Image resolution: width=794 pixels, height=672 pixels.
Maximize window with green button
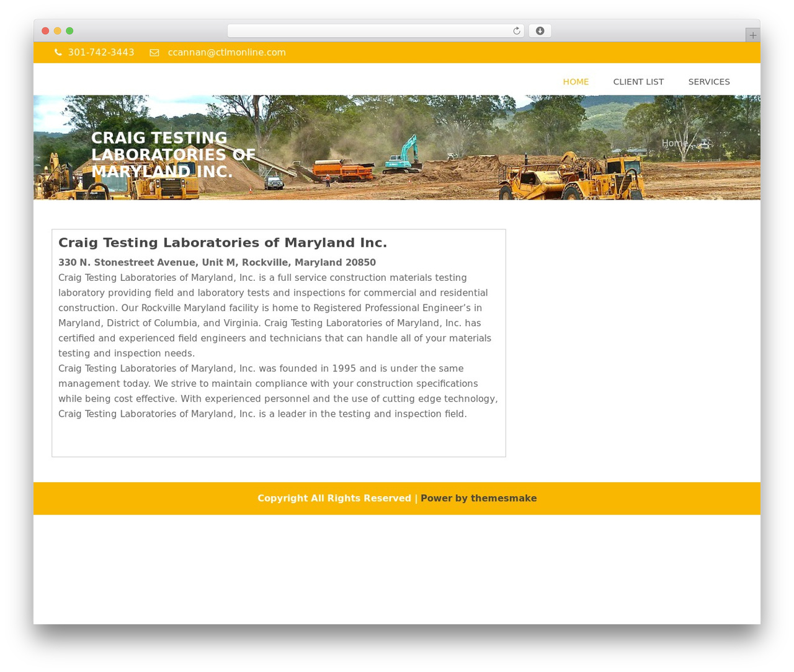69,31
